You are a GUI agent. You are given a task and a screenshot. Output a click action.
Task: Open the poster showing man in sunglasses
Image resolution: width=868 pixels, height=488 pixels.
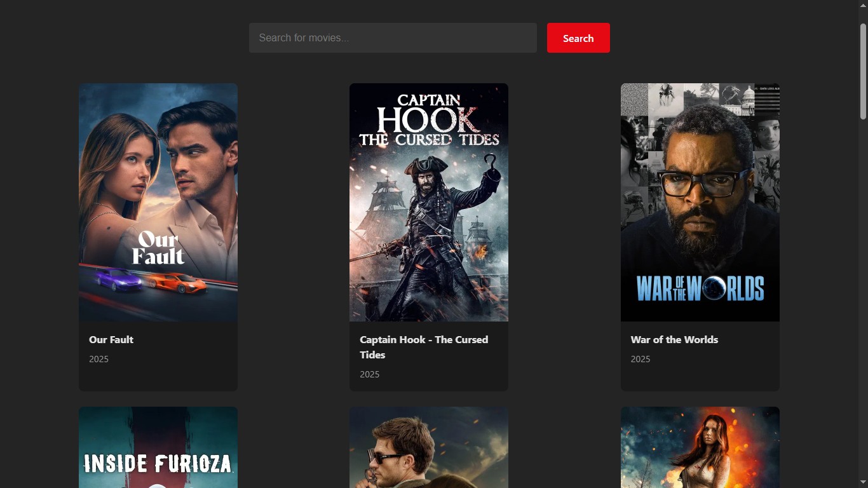coord(429,447)
